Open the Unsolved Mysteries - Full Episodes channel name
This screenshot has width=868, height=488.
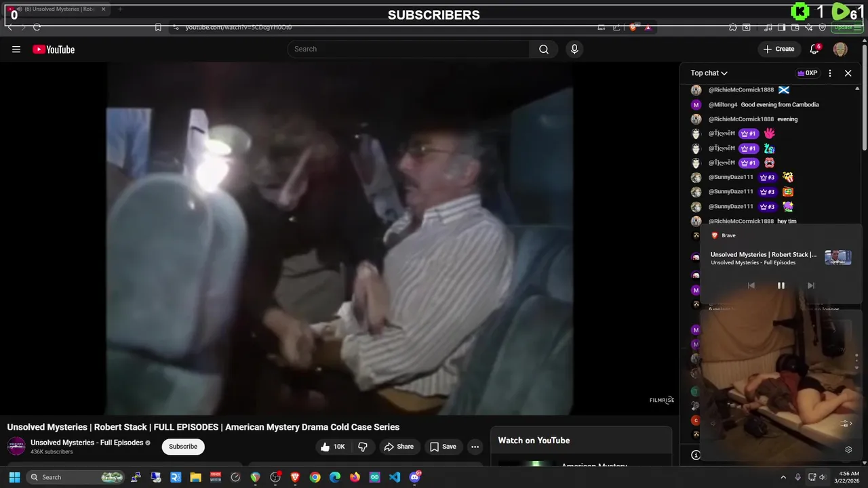[x=87, y=443]
